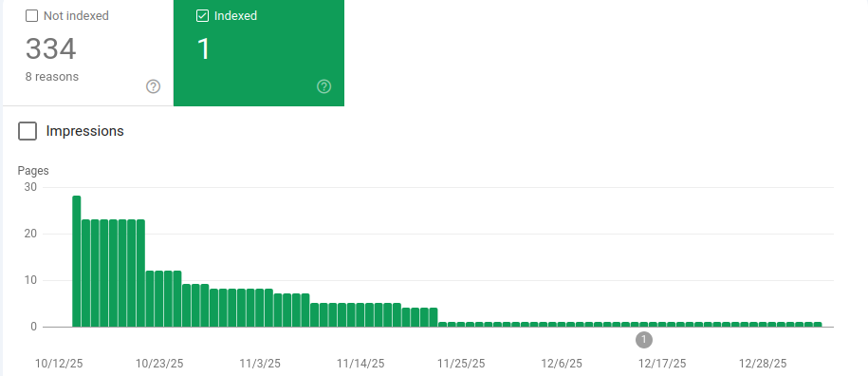The height and width of the screenshot is (376, 868).
Task: Click the 10/12/25 date label
Action: coord(59,364)
